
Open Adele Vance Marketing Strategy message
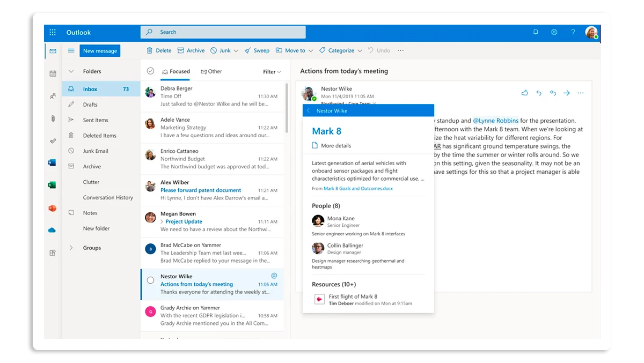(213, 128)
